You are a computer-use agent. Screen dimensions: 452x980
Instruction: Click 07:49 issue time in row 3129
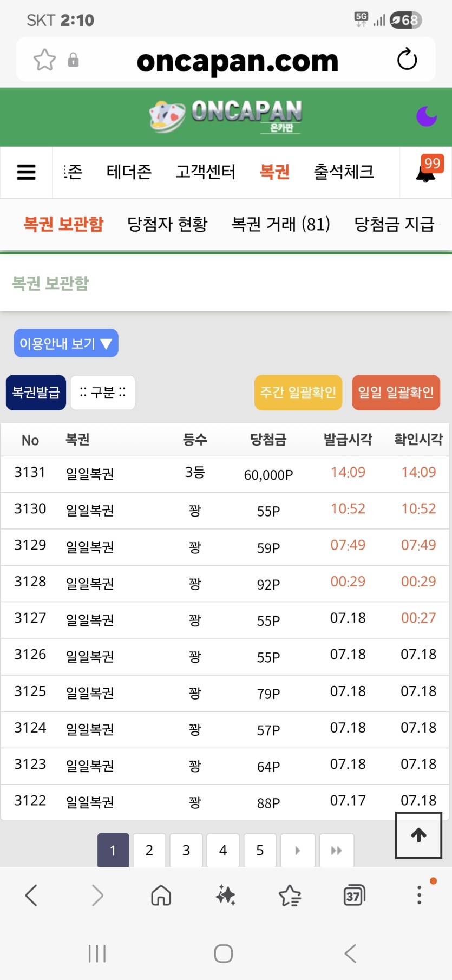coord(348,545)
